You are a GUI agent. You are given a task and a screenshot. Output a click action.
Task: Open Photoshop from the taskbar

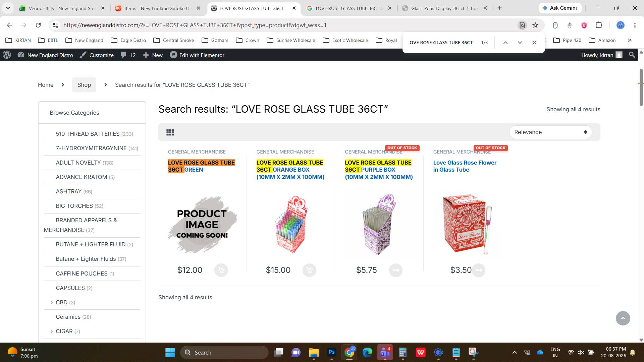[x=331, y=352]
